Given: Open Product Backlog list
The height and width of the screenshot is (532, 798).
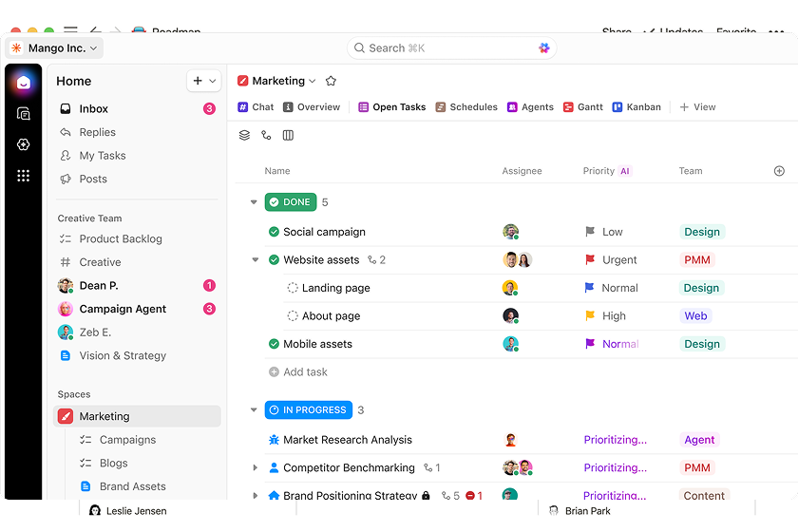Looking at the screenshot, I should pos(138,238).
